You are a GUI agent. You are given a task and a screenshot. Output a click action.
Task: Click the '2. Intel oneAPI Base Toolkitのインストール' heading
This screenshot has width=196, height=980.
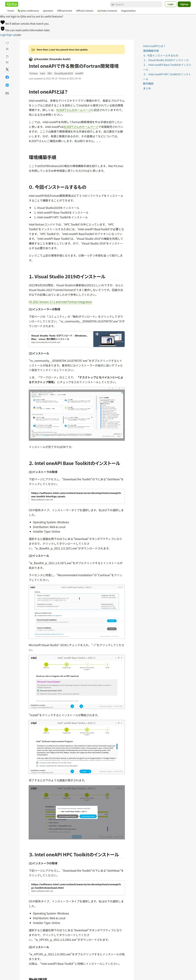(75, 463)
